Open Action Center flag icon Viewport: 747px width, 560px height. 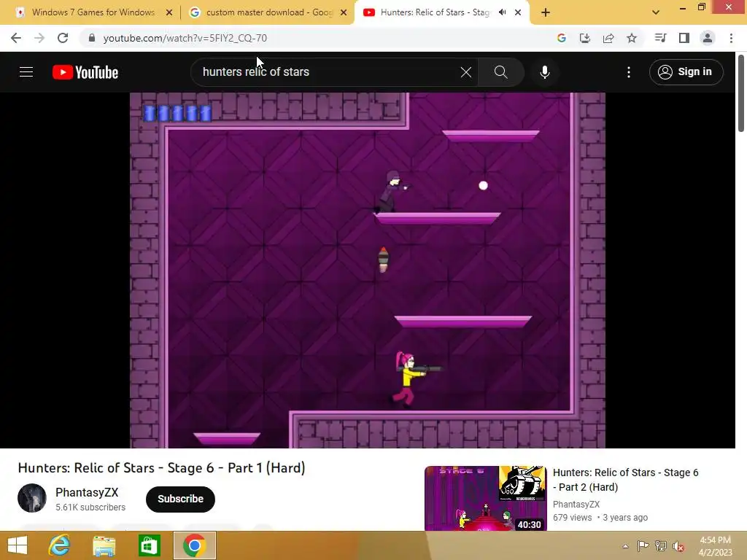tap(643, 546)
